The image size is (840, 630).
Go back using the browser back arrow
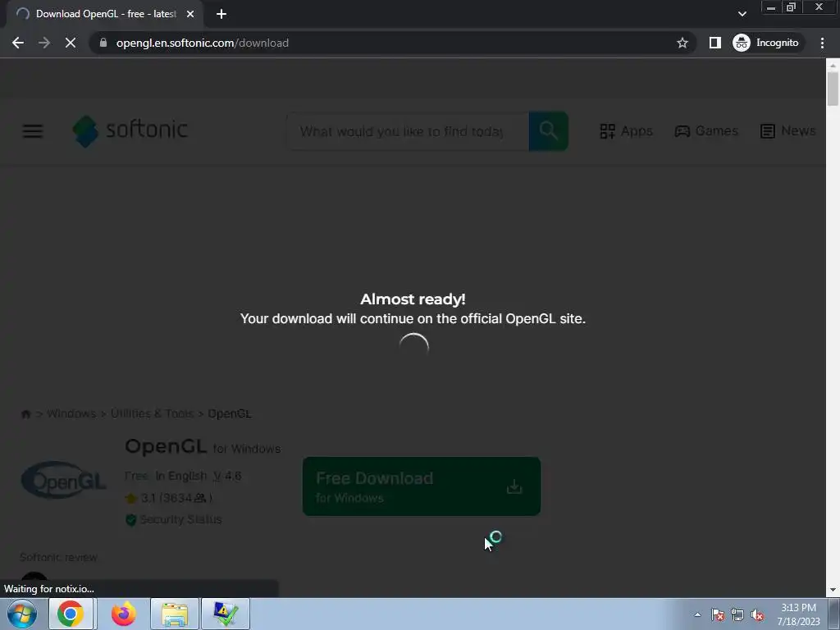pos(18,43)
